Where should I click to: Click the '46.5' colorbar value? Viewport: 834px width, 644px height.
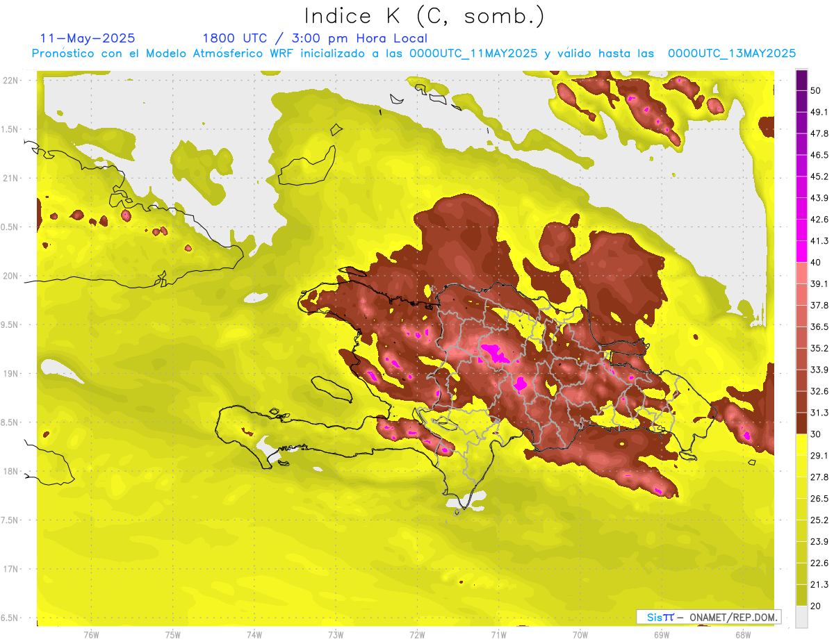pos(819,155)
